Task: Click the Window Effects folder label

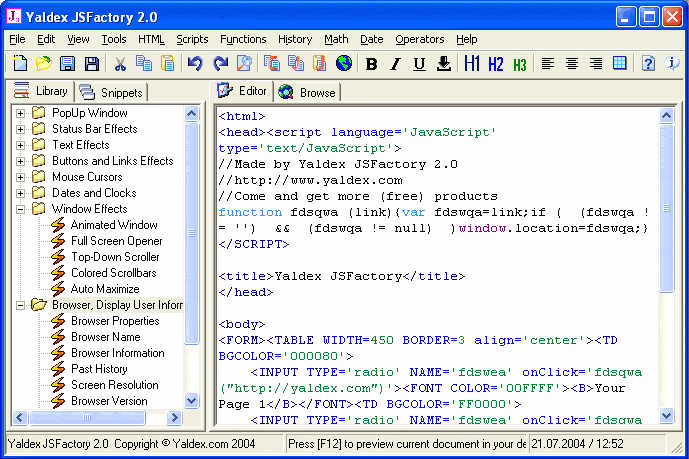Action: 90,209
